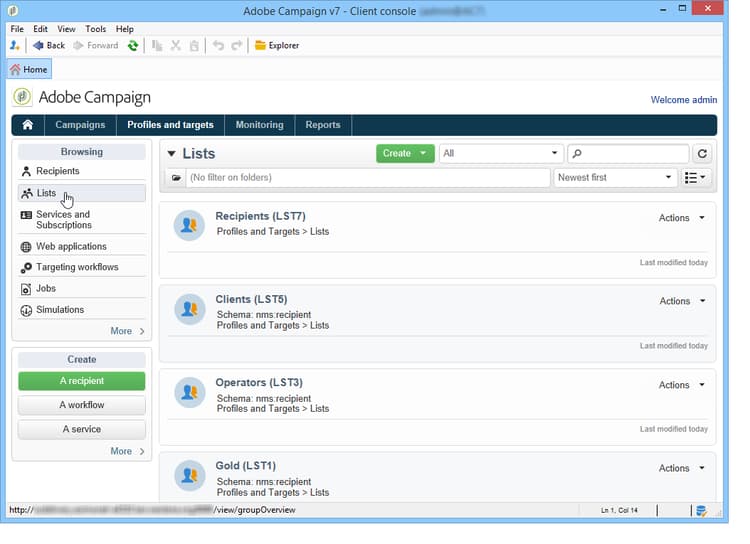Click the Clients (LST5) list icon

[189, 309]
